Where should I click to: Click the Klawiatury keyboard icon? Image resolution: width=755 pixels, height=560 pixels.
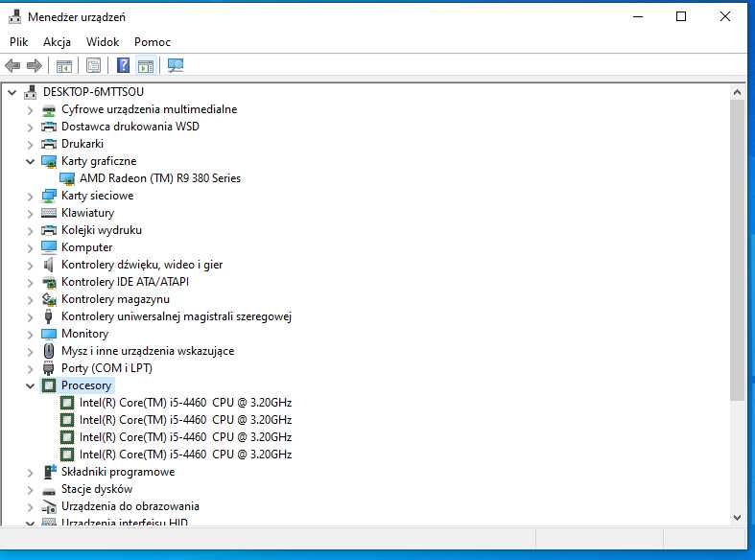point(49,213)
